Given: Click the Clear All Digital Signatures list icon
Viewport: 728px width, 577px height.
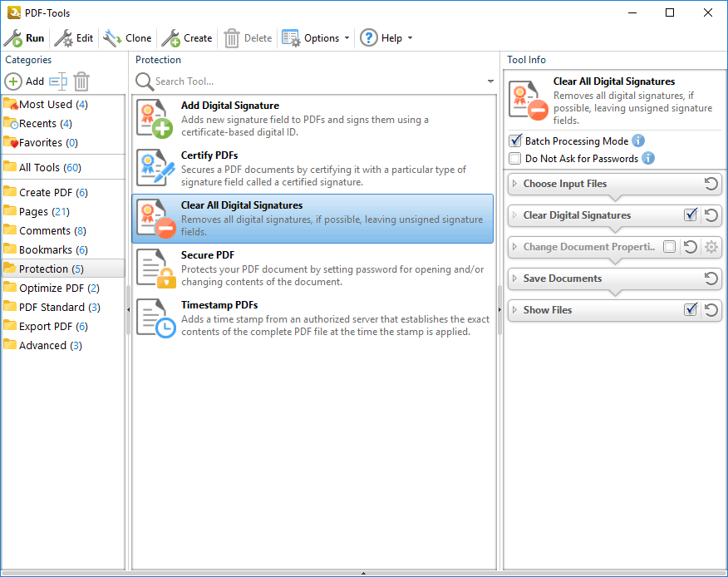Looking at the screenshot, I should (x=156, y=219).
